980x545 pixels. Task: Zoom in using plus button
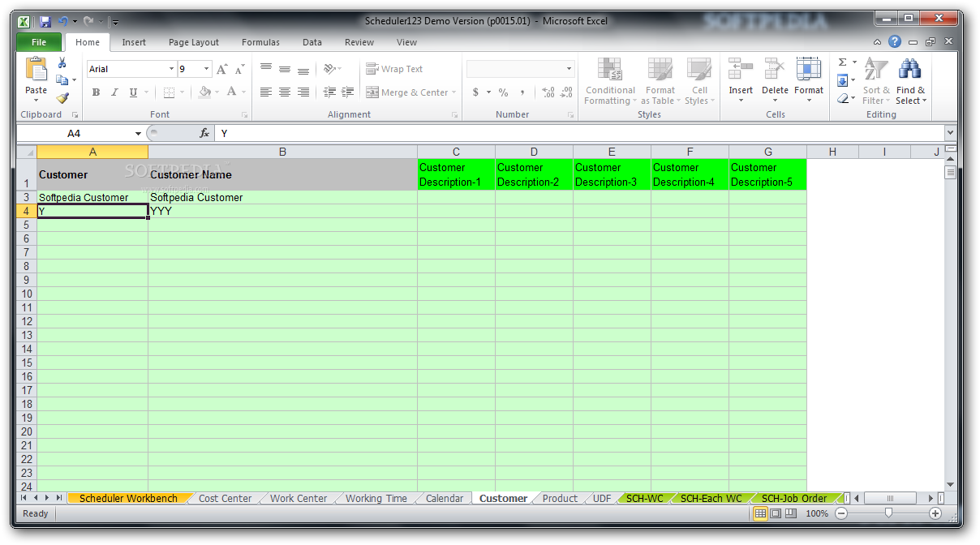935,513
